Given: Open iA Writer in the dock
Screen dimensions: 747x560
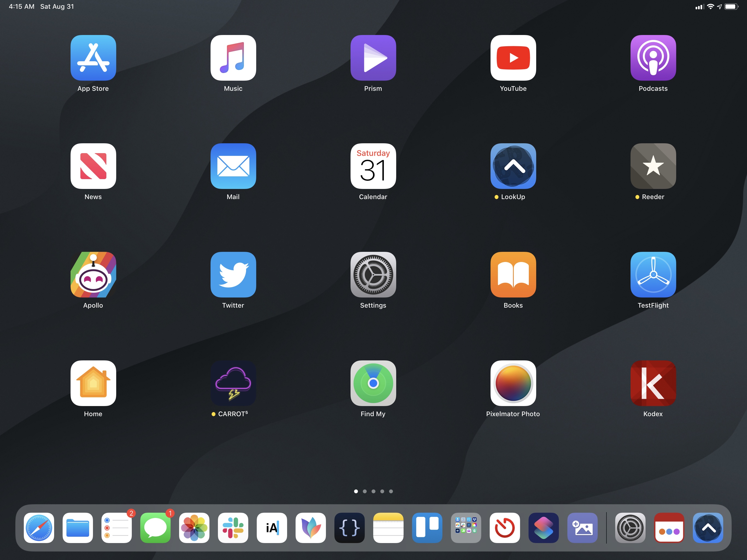Looking at the screenshot, I should click(x=272, y=528).
